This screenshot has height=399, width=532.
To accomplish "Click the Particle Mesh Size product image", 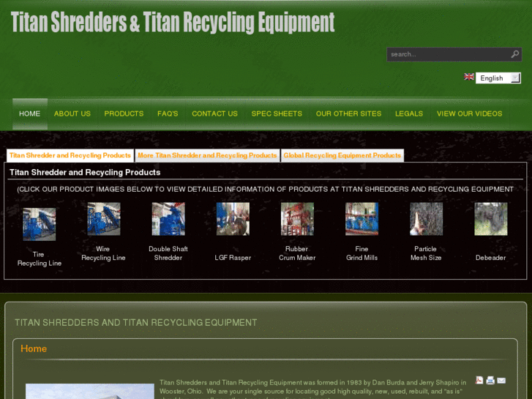I will 426,219.
